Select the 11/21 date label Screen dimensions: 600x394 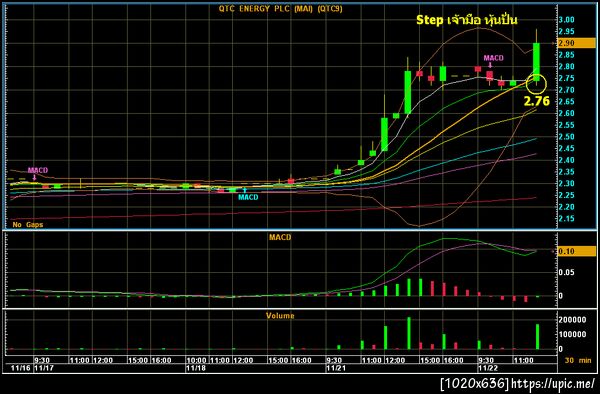click(336, 368)
